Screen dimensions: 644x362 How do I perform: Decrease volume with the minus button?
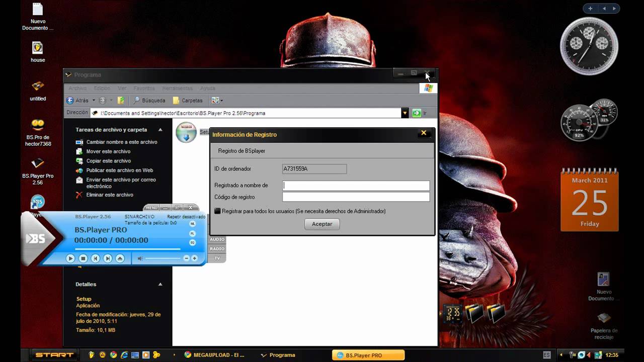(186, 258)
